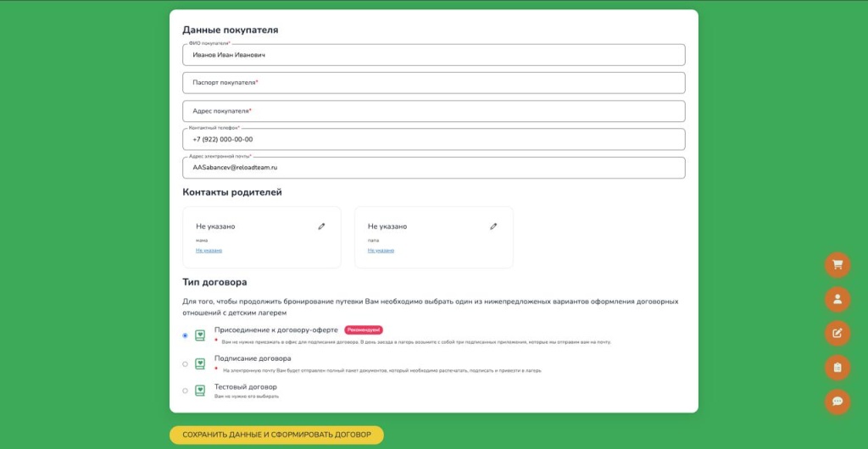Focus the 'Паспорт покупателя' input field
Viewport: 868px width, 449px height.
click(433, 83)
